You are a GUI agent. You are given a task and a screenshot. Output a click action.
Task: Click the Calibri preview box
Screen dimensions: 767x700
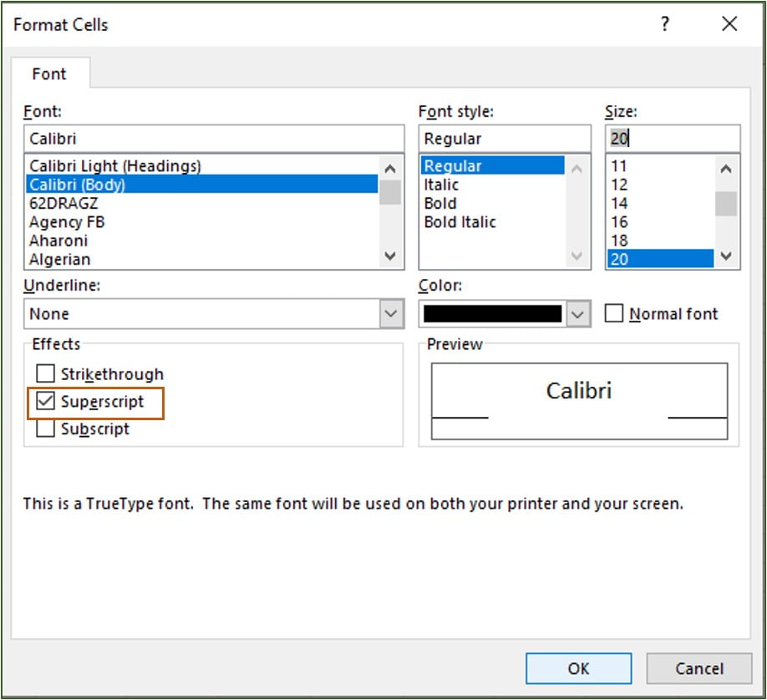[579, 401]
